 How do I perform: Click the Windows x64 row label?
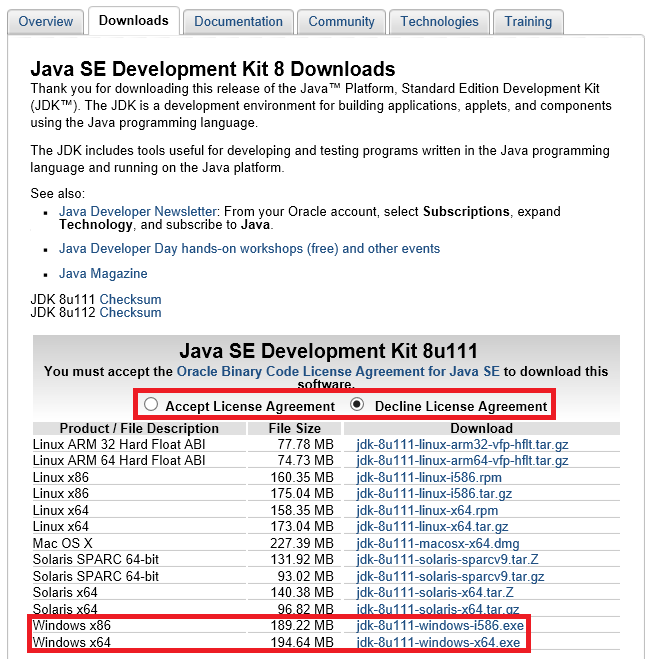click(72, 643)
